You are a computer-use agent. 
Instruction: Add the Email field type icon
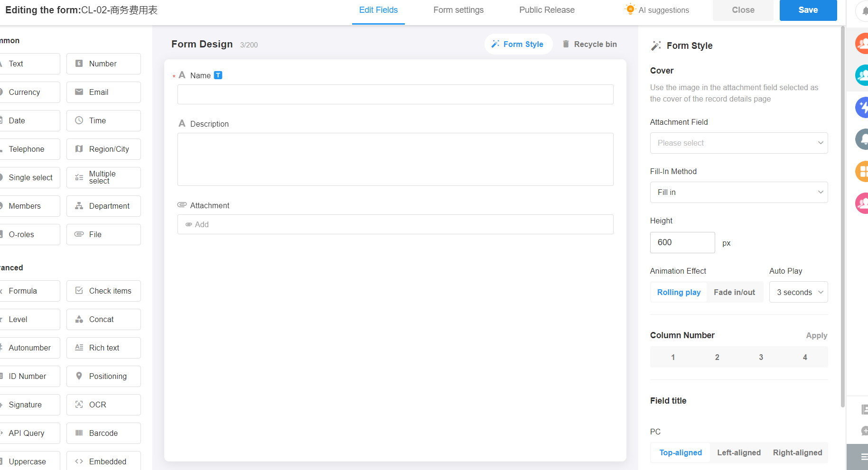tap(79, 92)
